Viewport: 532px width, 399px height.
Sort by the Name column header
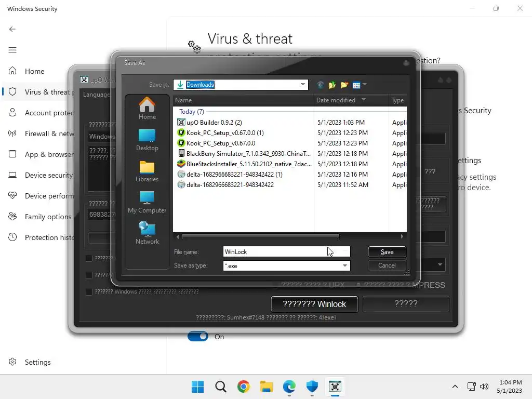(243, 100)
